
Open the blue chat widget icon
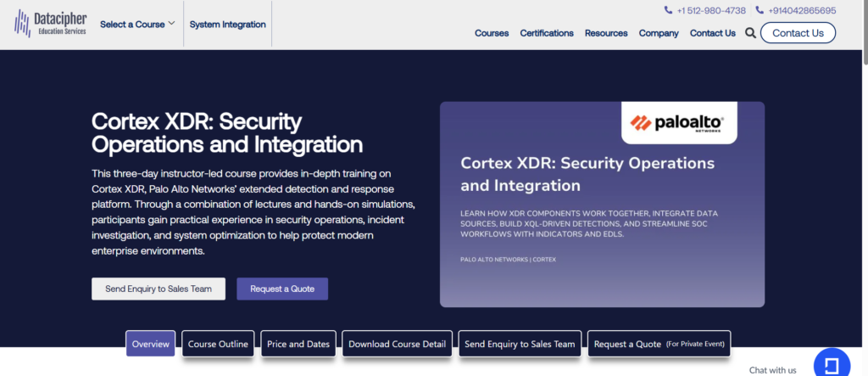click(x=832, y=364)
